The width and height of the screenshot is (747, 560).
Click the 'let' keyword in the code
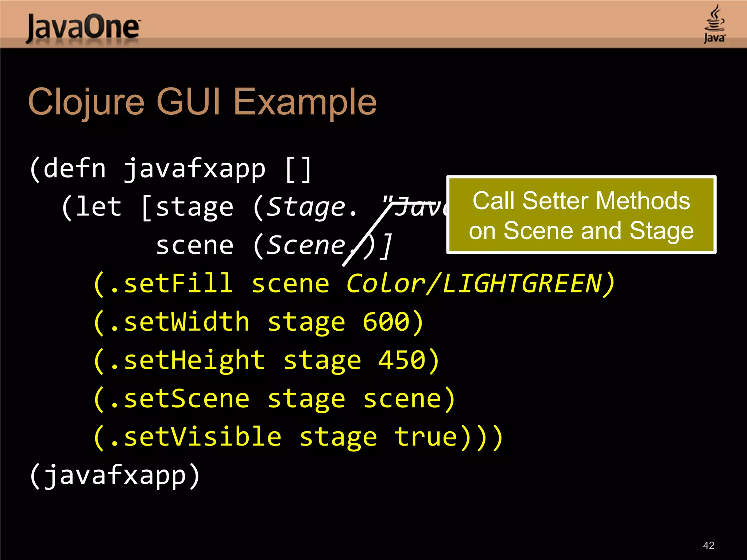click(x=98, y=207)
